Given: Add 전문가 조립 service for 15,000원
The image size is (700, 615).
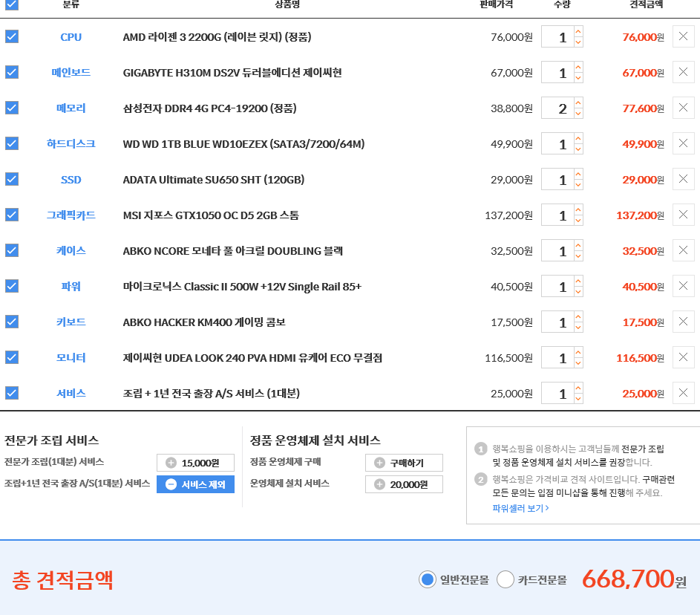Looking at the screenshot, I should pyautogui.click(x=195, y=463).
